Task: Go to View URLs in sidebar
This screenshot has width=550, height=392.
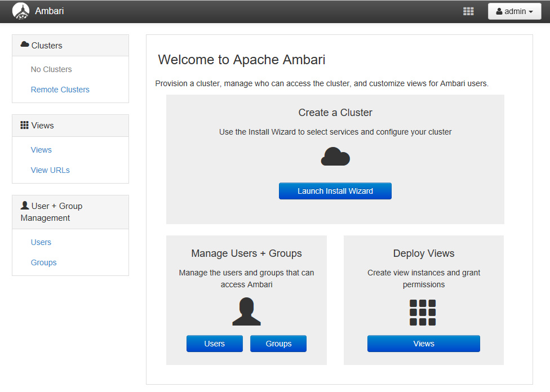Action: [50, 170]
